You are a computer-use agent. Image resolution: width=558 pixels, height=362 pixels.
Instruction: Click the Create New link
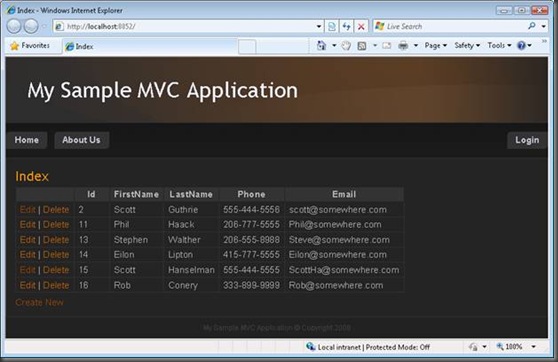click(x=39, y=302)
